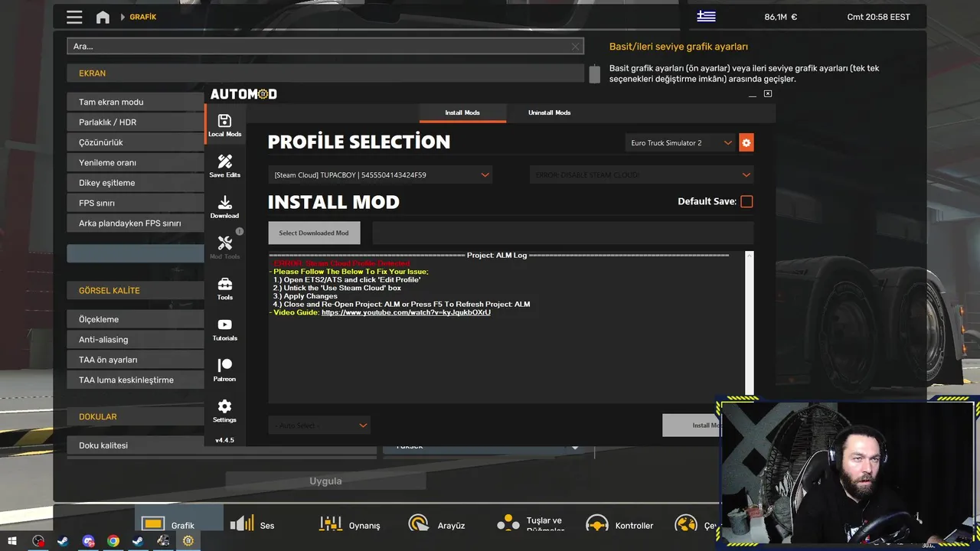Select Arka plandayken FPS sınırı option

tap(136, 223)
